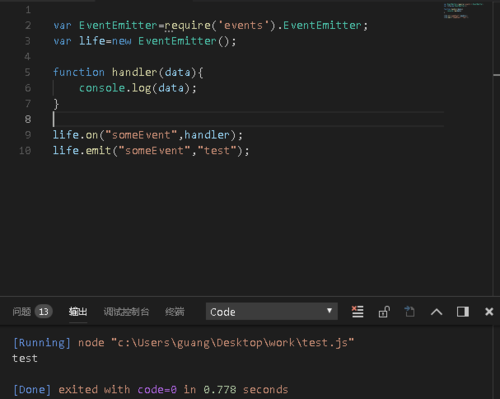Image resolution: width=500 pixels, height=399 pixels.
Task: Move panel to the side icon
Action: coord(463,312)
